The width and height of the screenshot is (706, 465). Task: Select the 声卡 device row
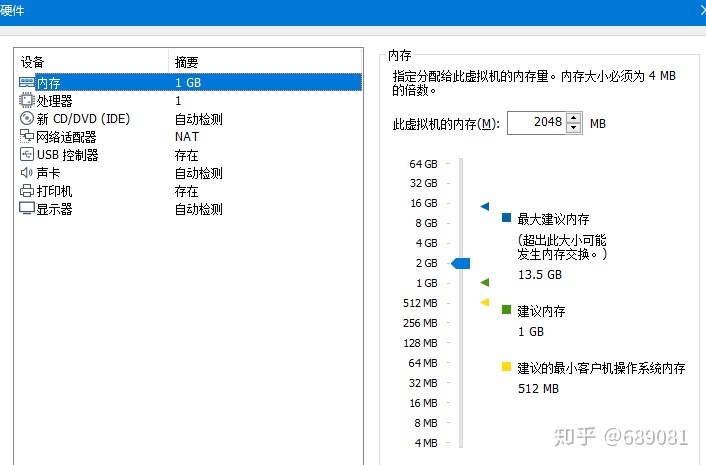coord(190,172)
